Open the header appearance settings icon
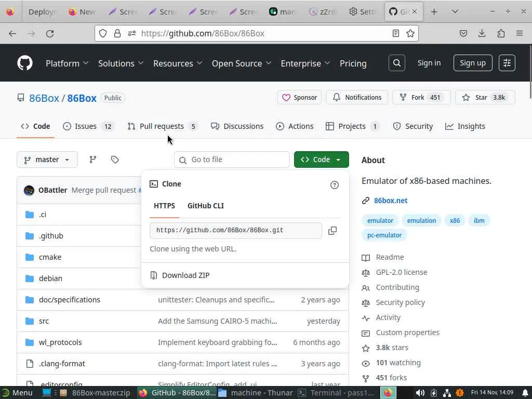The image size is (532, 399). coord(507,63)
